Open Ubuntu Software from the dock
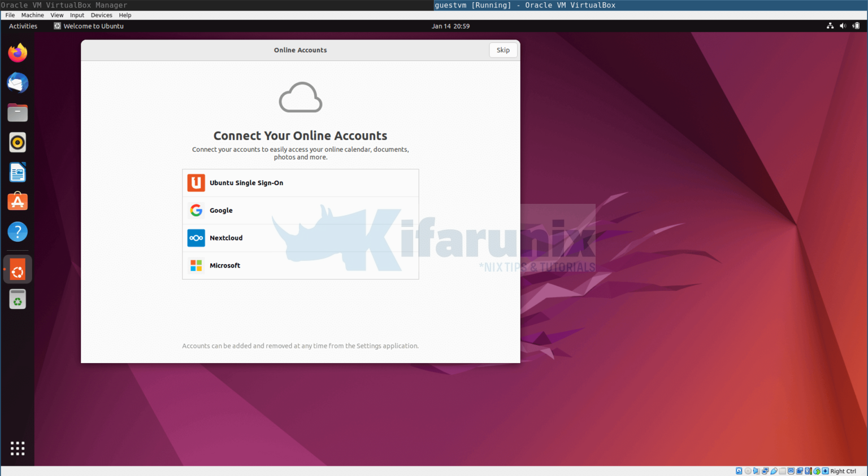 (18, 202)
